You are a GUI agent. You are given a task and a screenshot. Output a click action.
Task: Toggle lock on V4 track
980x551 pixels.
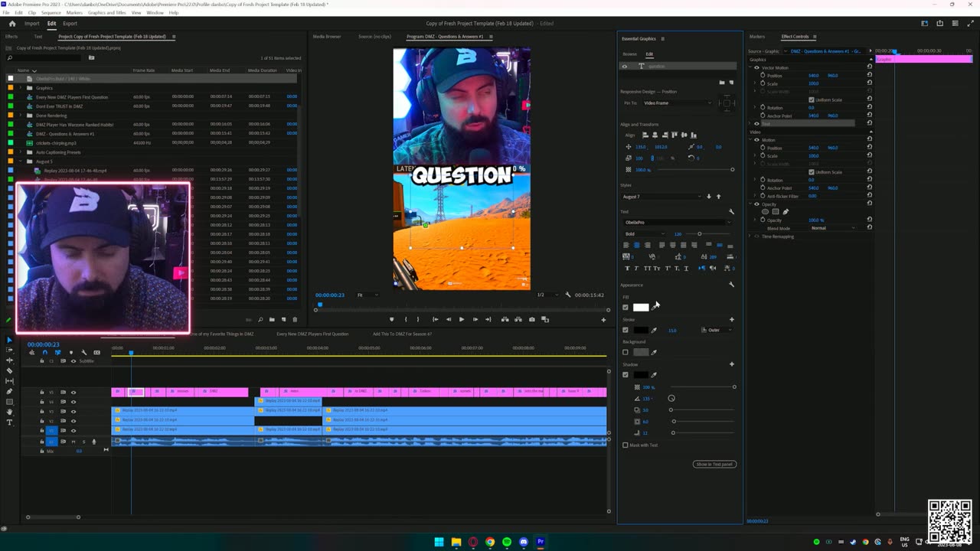pos(42,402)
